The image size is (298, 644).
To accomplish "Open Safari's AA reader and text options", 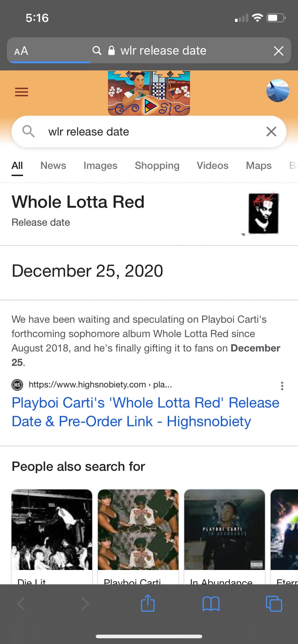I will tap(21, 51).
